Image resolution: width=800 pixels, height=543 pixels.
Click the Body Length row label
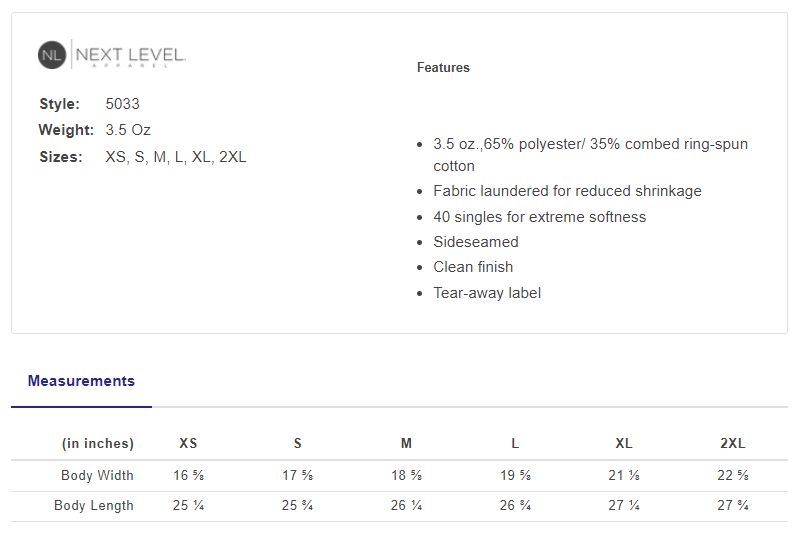(x=94, y=506)
